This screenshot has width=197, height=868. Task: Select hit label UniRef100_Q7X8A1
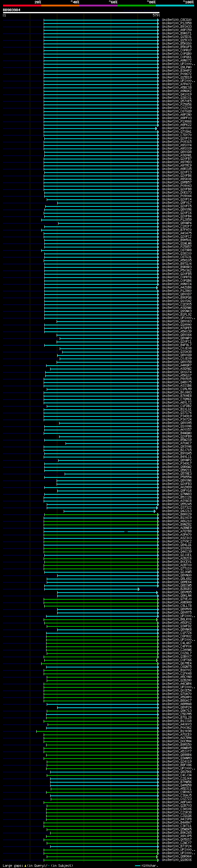pyautogui.click(x=176, y=132)
